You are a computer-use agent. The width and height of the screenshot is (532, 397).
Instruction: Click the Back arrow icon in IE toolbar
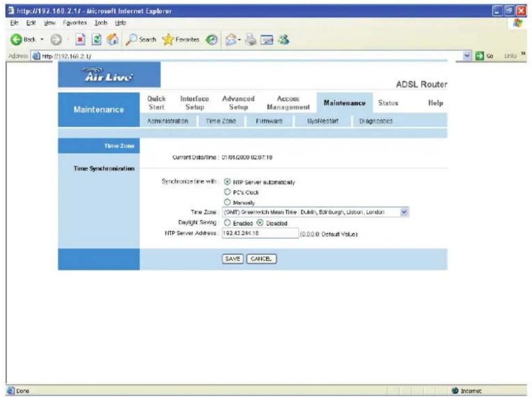16,40
